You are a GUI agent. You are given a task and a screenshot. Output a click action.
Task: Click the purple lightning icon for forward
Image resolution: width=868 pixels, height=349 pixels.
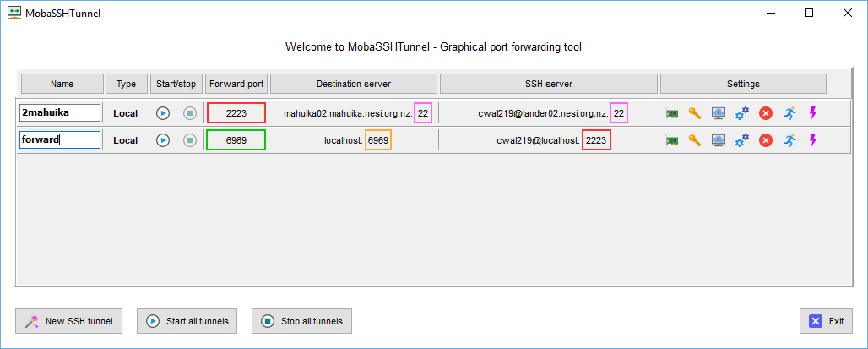(812, 140)
